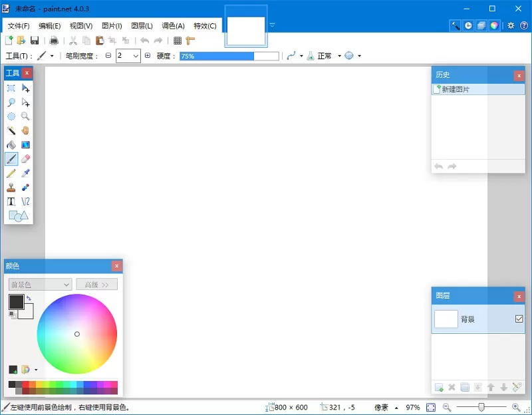This screenshot has height=415, width=532.
Task: Paste from clipboard toolbar icon
Action: (100, 41)
